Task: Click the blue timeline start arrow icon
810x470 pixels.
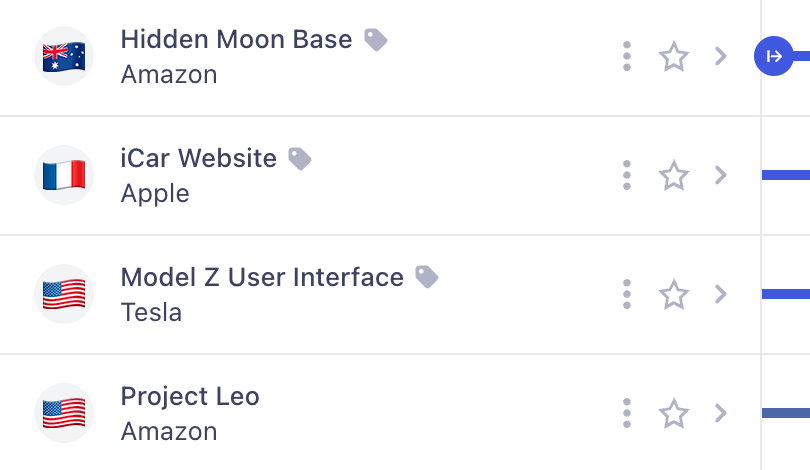Action: point(774,56)
